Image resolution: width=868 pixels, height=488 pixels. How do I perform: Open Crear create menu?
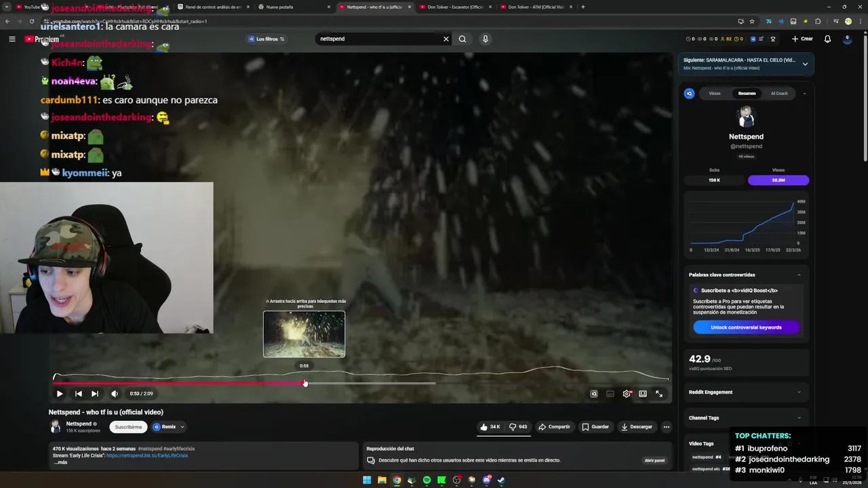[x=802, y=39]
